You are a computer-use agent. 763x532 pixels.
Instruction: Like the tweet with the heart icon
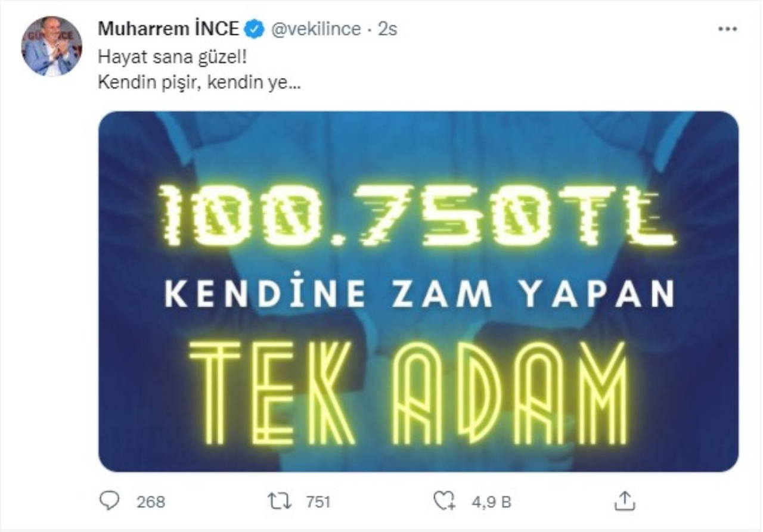444,501
